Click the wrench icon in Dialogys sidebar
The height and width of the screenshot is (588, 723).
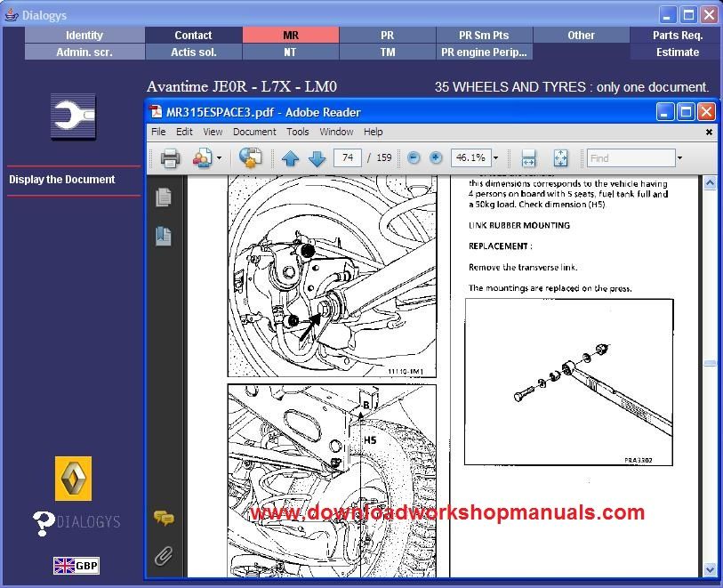[x=73, y=117]
